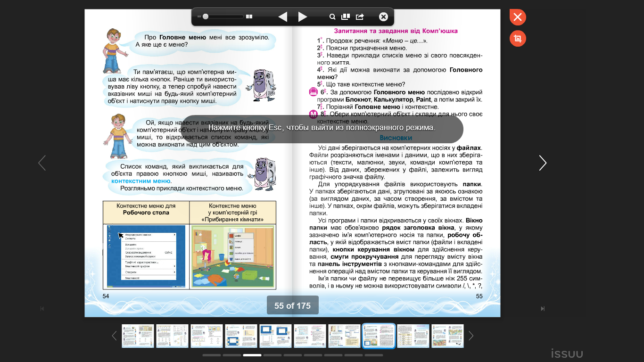Open the search magnifier in toolbar
This screenshot has height=362, width=644.
(x=332, y=17)
